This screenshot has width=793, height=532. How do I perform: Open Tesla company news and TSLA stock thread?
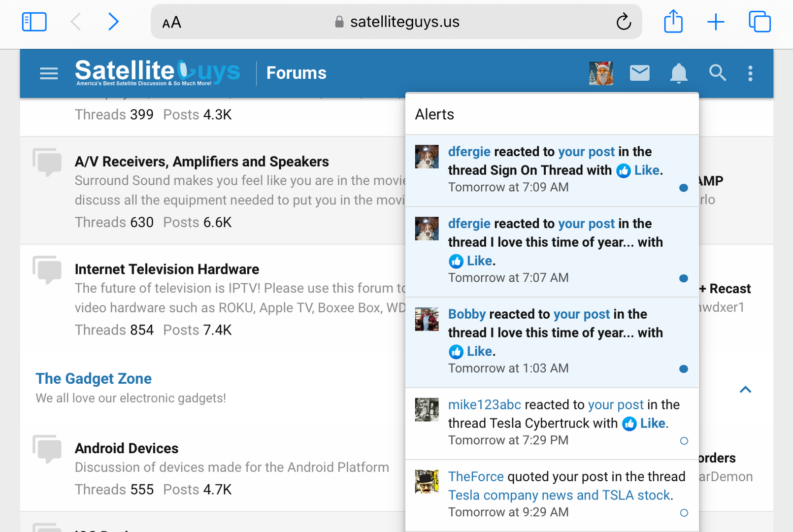[x=560, y=495]
